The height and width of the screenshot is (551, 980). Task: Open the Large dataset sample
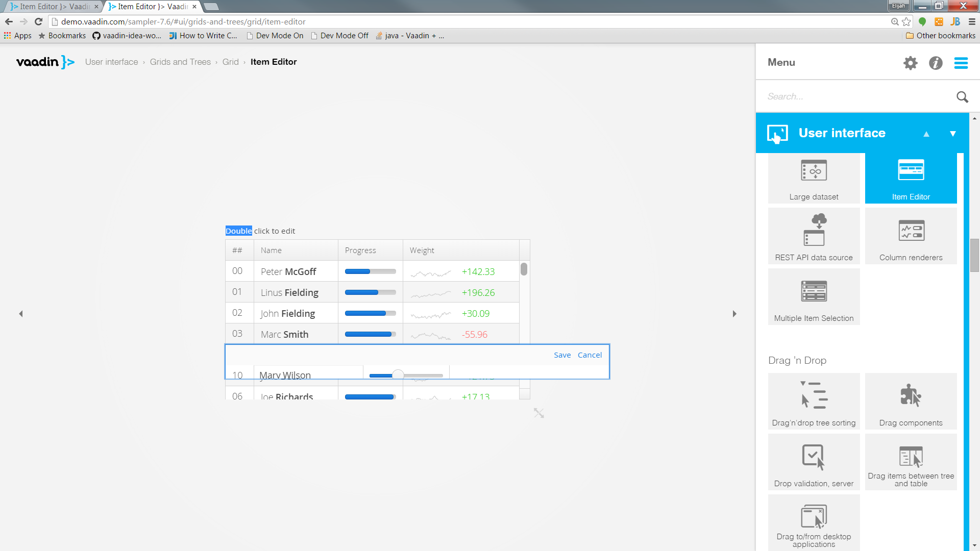tap(814, 178)
